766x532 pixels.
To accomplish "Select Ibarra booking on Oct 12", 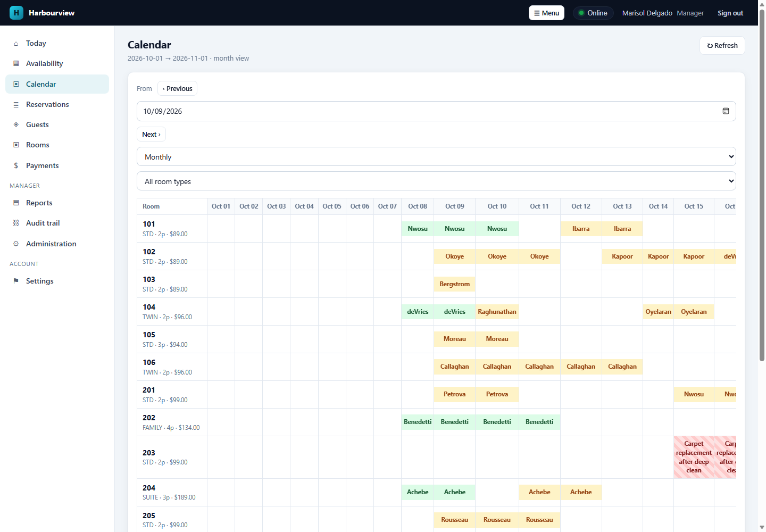I will (581, 229).
